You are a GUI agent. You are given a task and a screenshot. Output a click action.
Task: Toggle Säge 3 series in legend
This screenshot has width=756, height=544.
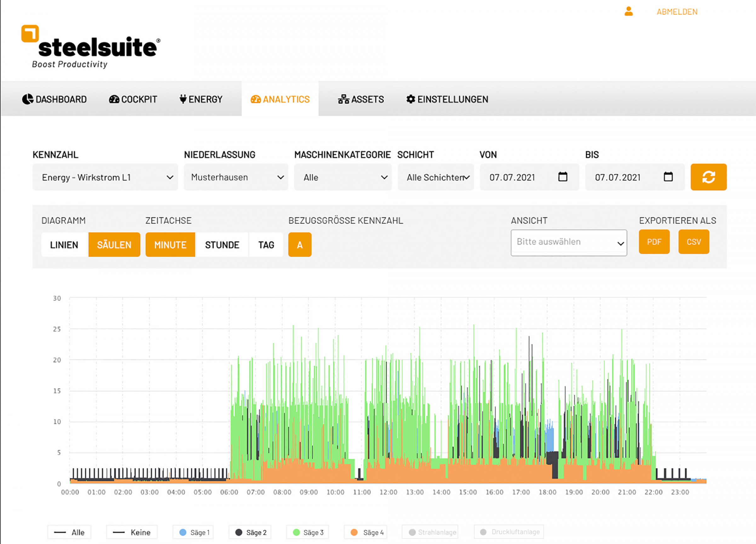pyautogui.click(x=307, y=532)
